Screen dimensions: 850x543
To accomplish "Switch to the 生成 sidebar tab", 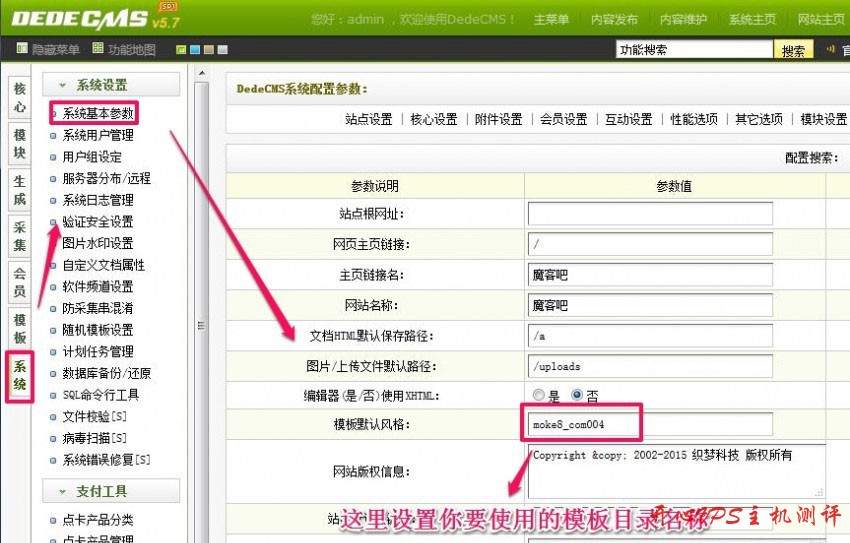I will pyautogui.click(x=20, y=190).
